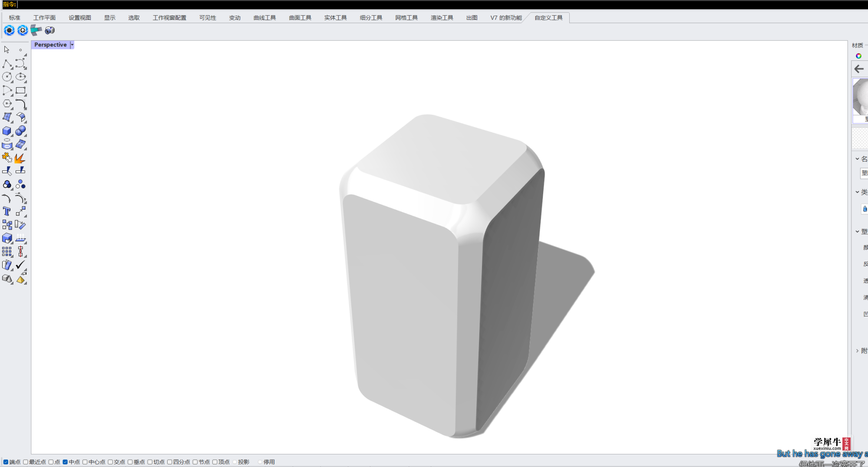Enable the 顶点 osnap checkbox
Viewport: 868px width, 467px height.
point(215,462)
